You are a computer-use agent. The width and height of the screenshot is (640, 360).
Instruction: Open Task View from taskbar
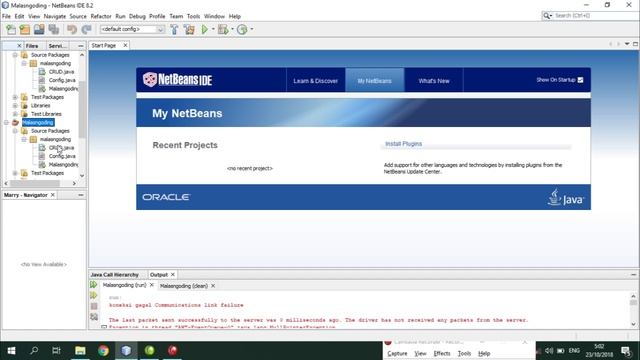click(x=56, y=351)
